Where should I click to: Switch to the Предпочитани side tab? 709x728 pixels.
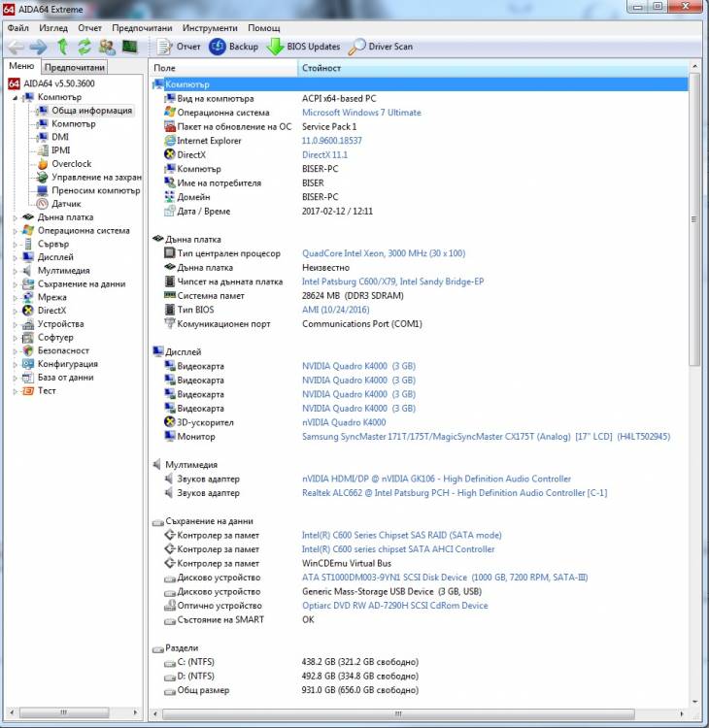75,67
